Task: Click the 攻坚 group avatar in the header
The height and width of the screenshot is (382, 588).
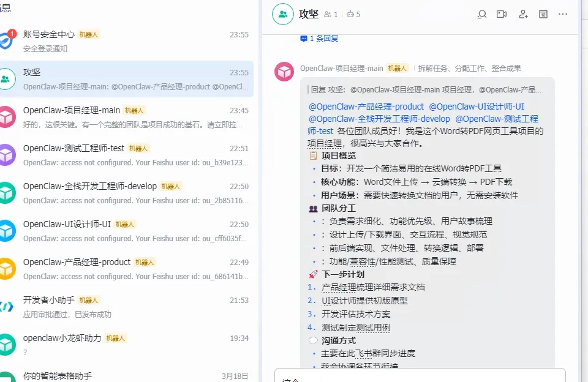Action: coord(283,14)
